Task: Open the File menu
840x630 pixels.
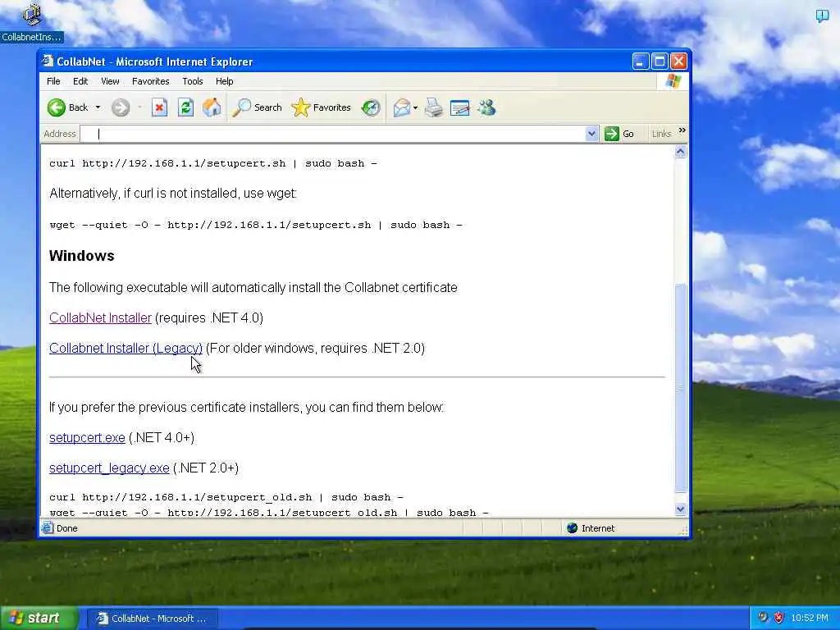Action: (x=53, y=81)
